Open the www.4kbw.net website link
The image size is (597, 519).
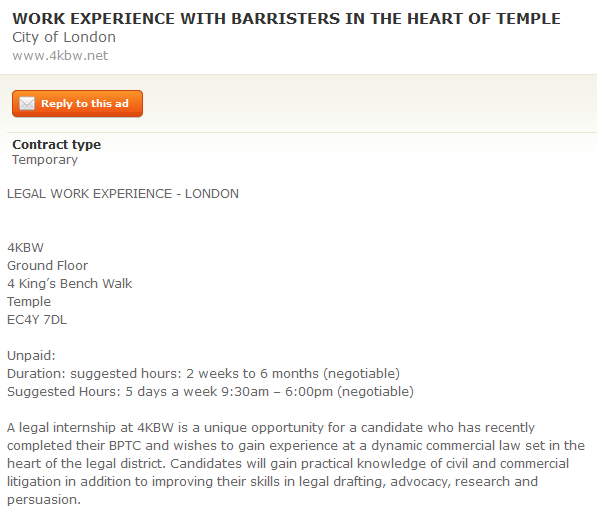[60, 56]
